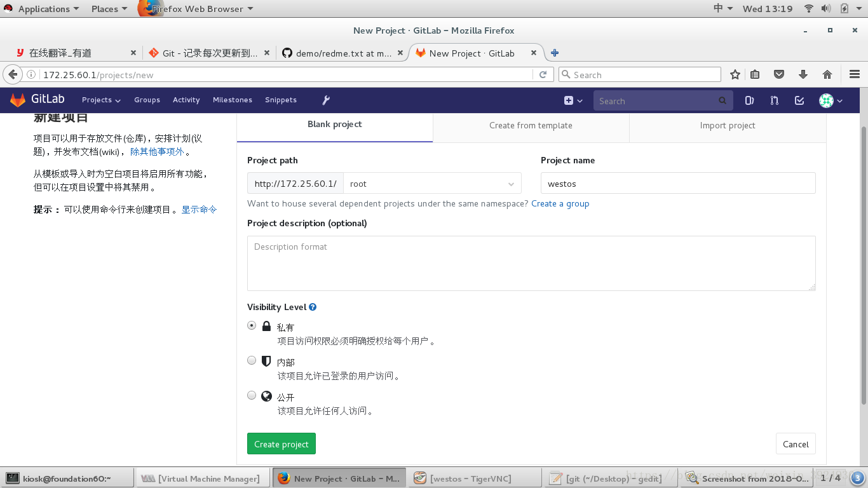The width and height of the screenshot is (868, 488).
Task: Switch to Virtual Machine Manager in taskbar
Action: point(204,478)
